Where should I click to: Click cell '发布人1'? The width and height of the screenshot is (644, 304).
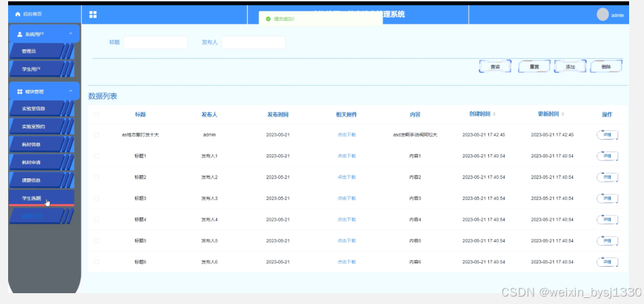(209, 156)
